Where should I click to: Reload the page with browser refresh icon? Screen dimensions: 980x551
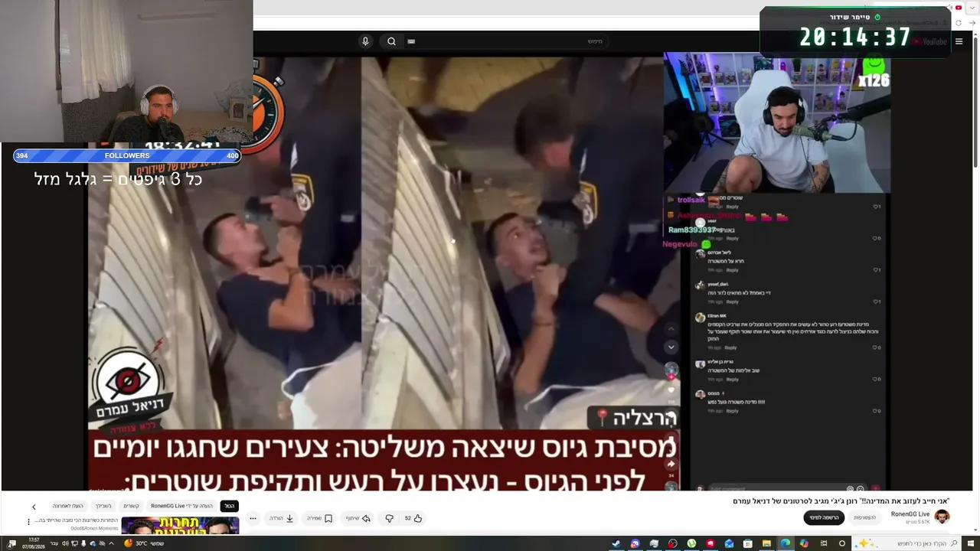point(958,23)
